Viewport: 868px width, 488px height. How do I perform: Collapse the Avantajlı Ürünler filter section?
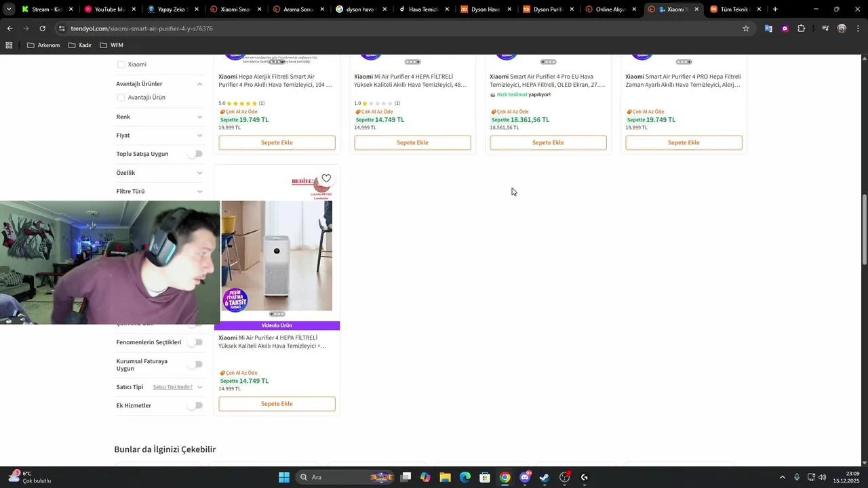[199, 84]
